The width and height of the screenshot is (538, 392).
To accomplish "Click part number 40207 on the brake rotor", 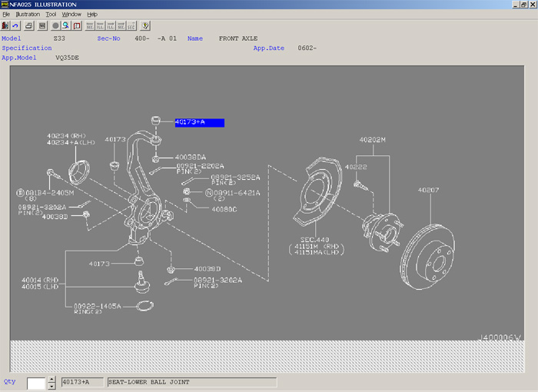I will click(x=428, y=189).
